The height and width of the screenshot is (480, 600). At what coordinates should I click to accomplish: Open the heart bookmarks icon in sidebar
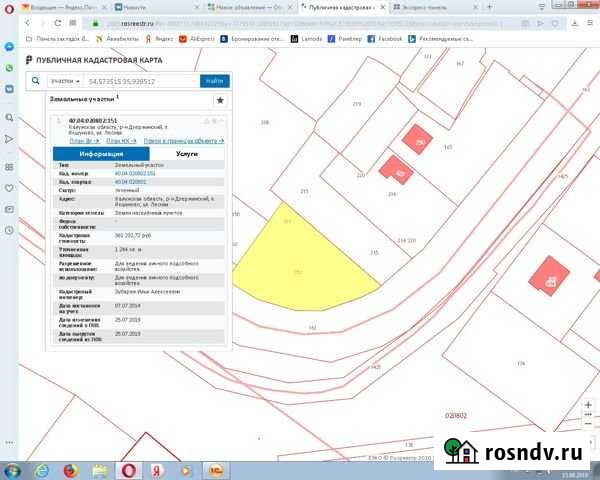pos(8,189)
